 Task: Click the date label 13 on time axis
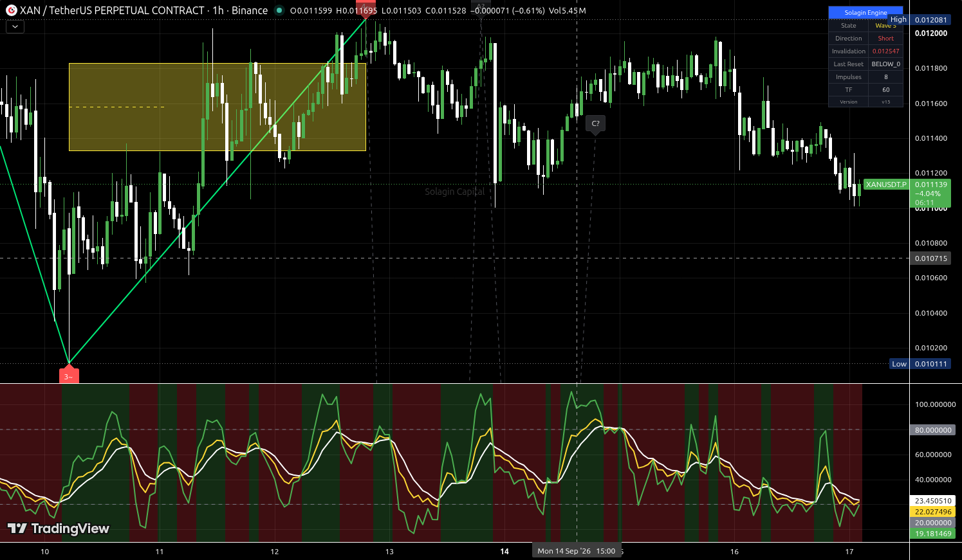[389, 552]
